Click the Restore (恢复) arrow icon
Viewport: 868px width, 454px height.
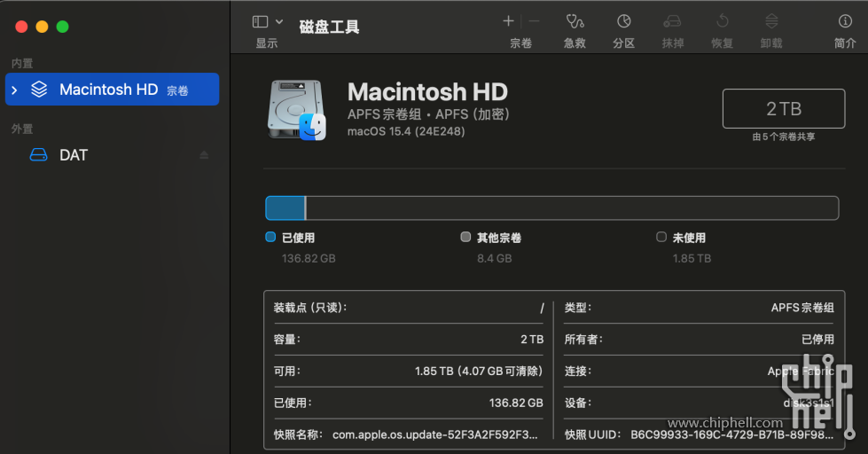[722, 21]
